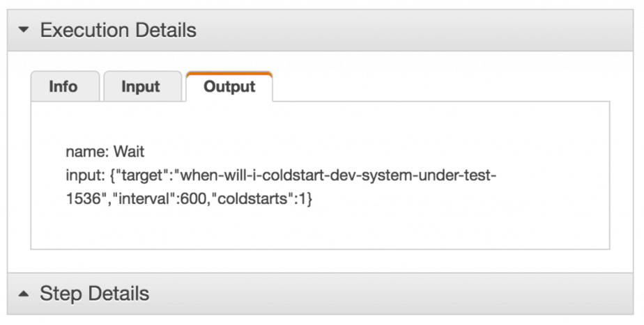The height and width of the screenshot is (325, 644).
Task: Click the 'name: Wait' output line
Action: pos(105,151)
